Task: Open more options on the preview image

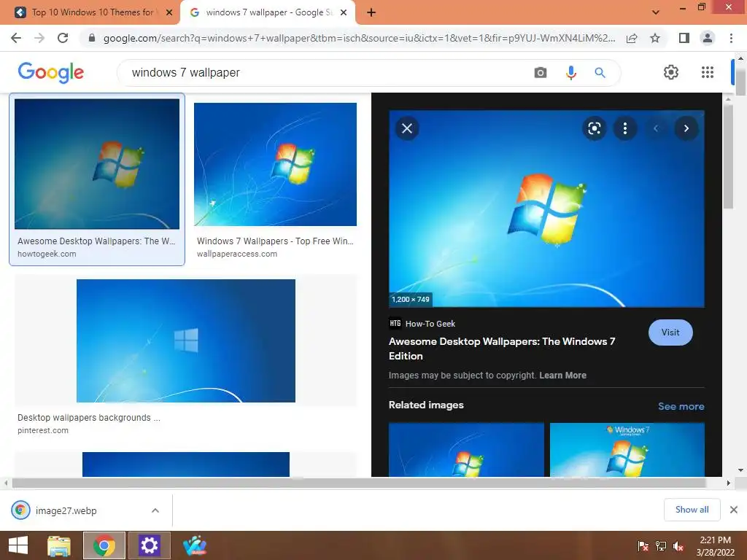Action: [625, 128]
